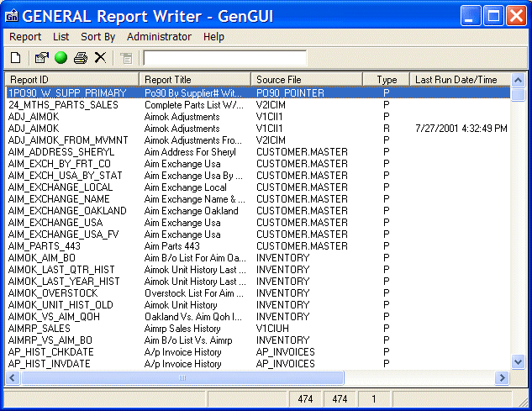Click in the toolbar search text field

pyautogui.click(x=224, y=58)
